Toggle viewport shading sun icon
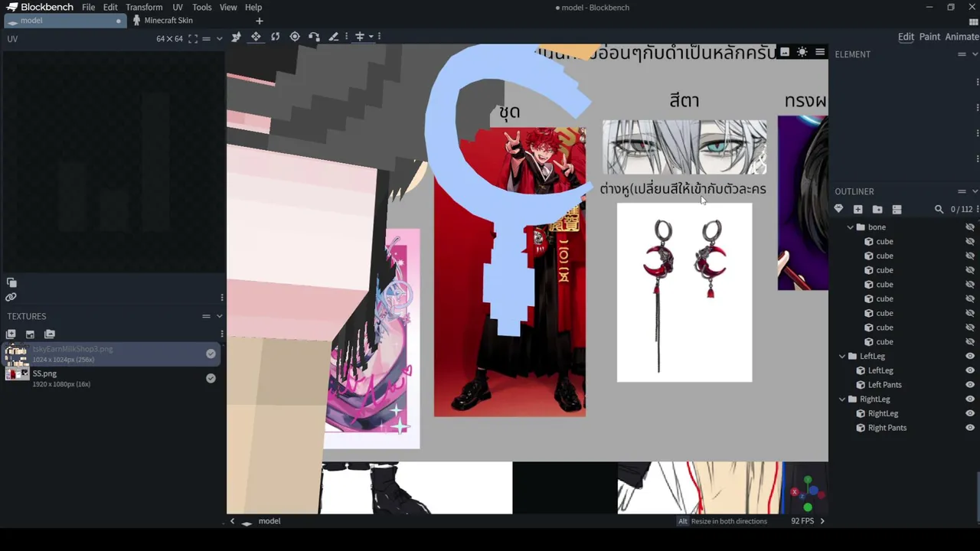 point(802,52)
